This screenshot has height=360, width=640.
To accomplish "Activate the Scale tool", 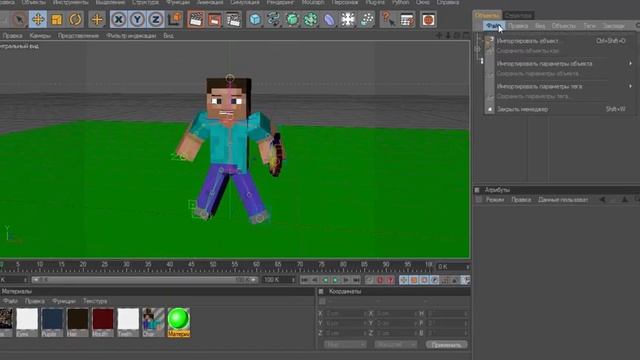I will [x=56, y=19].
